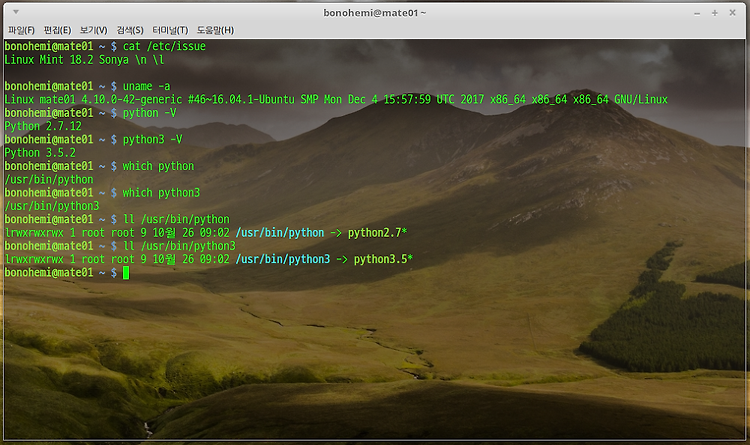The image size is (750, 445).
Task: Click the '/usr/bin/python' output line below 'which python'
Action: tap(49, 179)
